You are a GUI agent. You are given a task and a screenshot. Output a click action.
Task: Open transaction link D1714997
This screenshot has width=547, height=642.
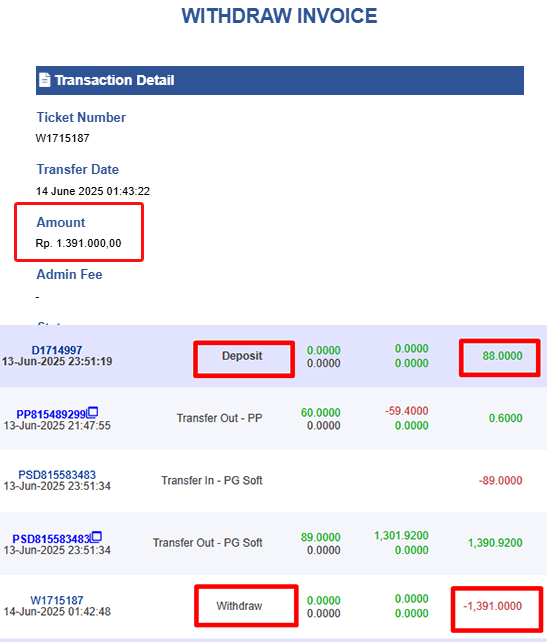[57, 350]
